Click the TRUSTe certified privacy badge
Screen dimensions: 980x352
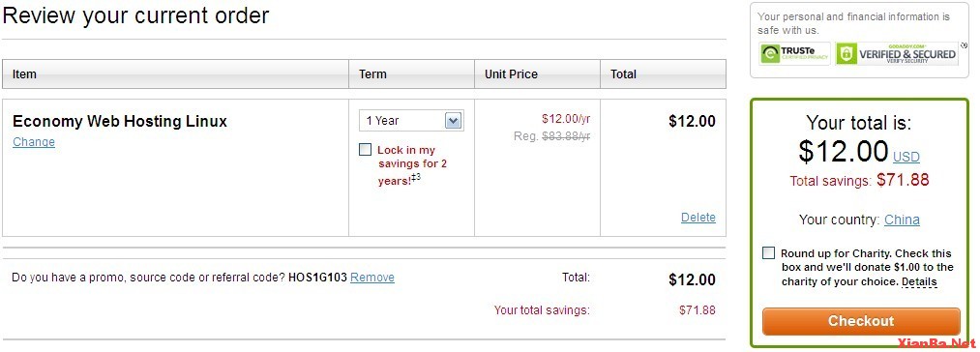(794, 54)
